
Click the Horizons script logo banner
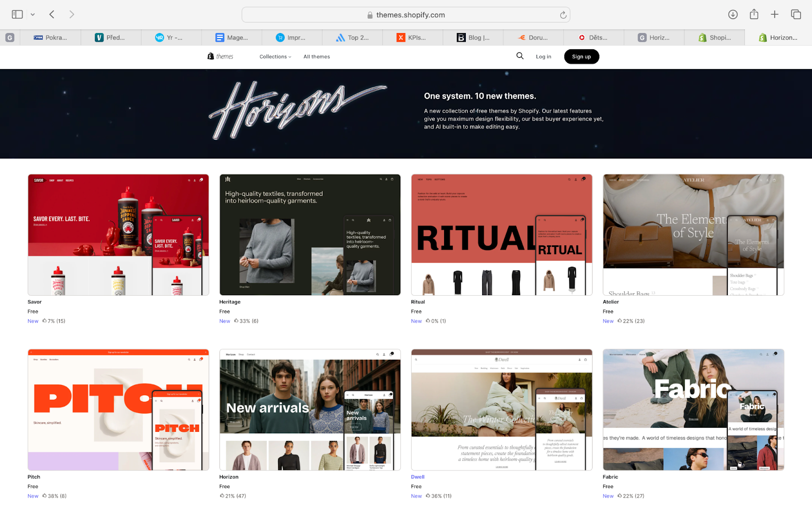[x=298, y=110]
